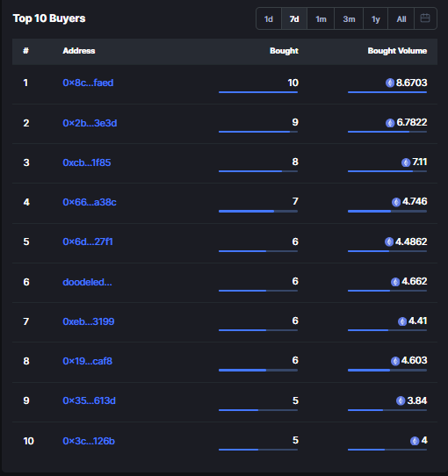Click the ETH icon beside 7.11
The width and height of the screenshot is (448, 476).
(x=406, y=162)
